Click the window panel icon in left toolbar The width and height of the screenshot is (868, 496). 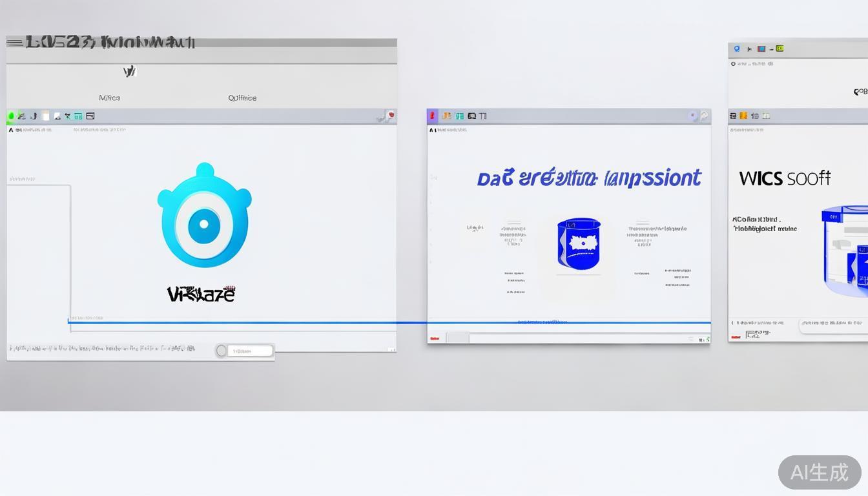point(90,116)
